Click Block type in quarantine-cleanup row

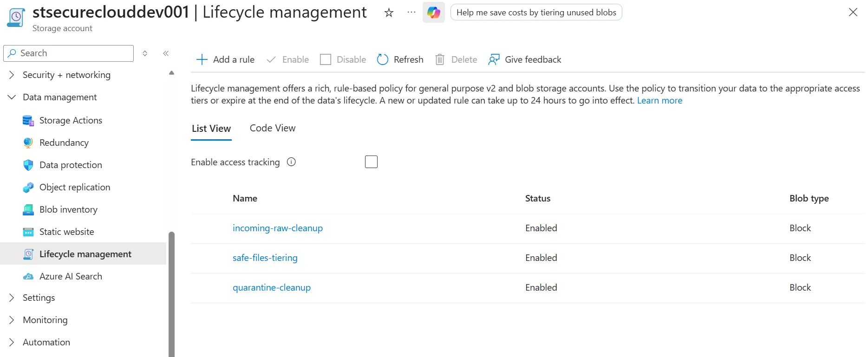(800, 287)
